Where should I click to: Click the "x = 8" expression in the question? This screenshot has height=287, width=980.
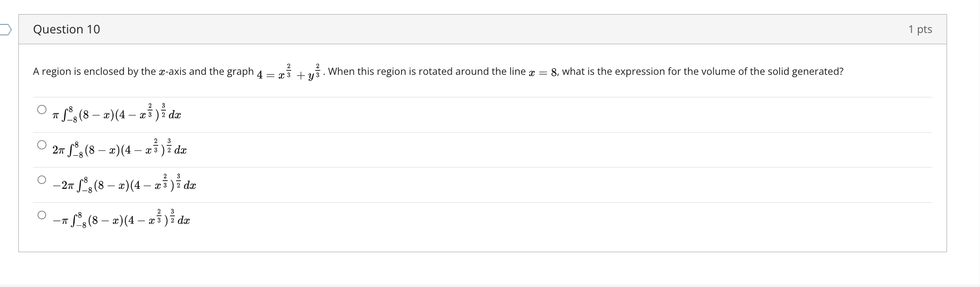point(543,72)
